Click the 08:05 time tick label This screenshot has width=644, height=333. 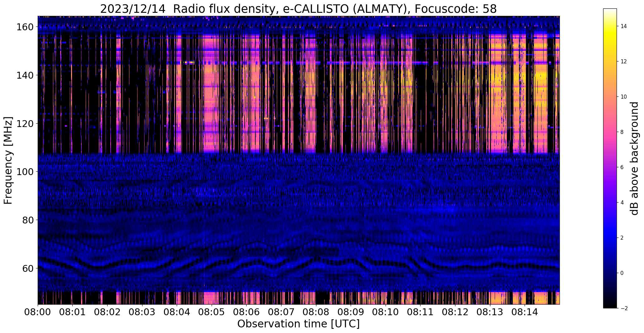pyautogui.click(x=212, y=312)
